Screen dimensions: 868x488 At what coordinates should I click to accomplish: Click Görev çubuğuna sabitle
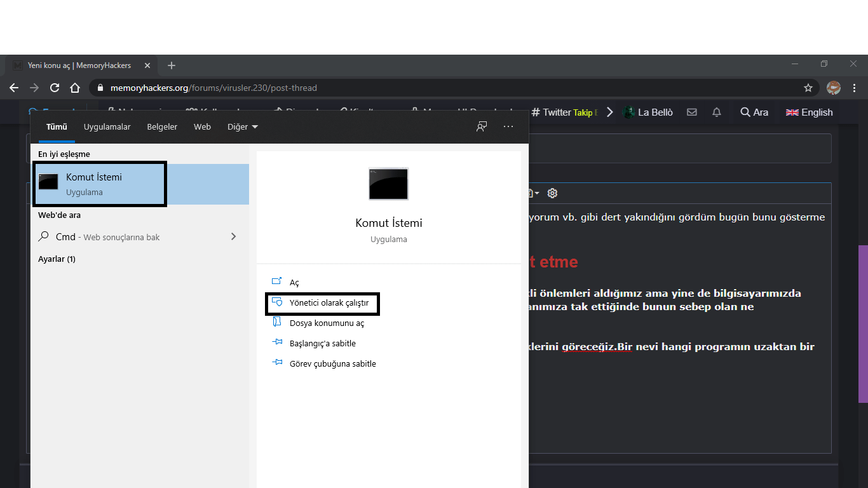[x=333, y=364]
